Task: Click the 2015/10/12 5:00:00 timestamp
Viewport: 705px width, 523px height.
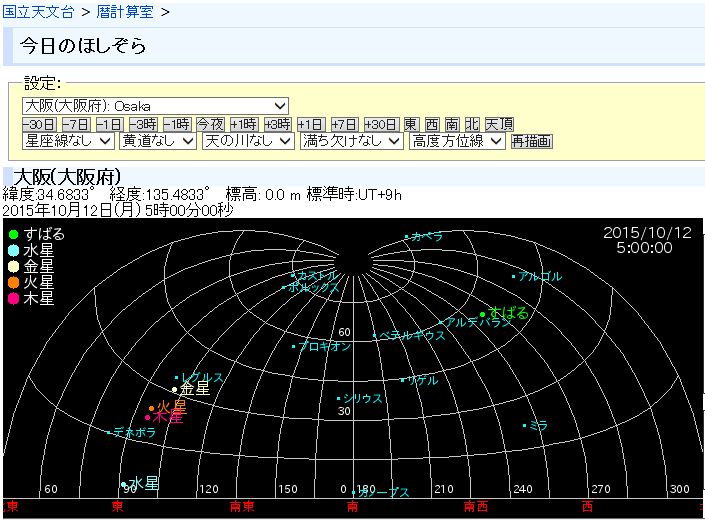Action: coord(647,240)
